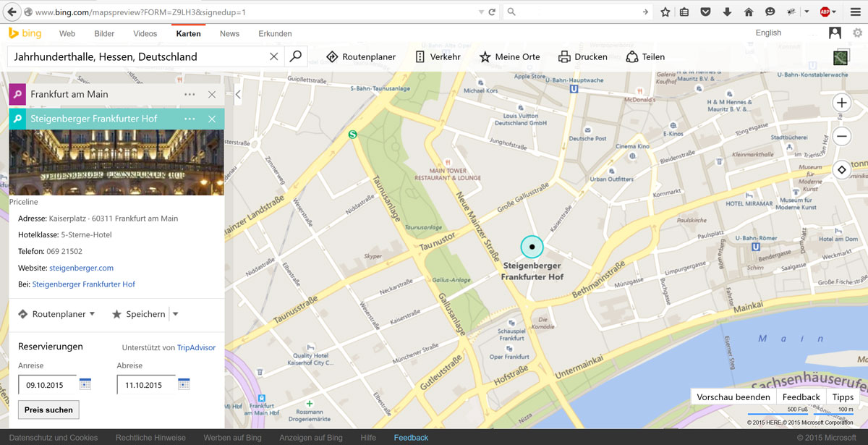The image size is (868, 445).
Task: Click the U-Bahn Hauptwache station icon
Action: click(x=574, y=89)
